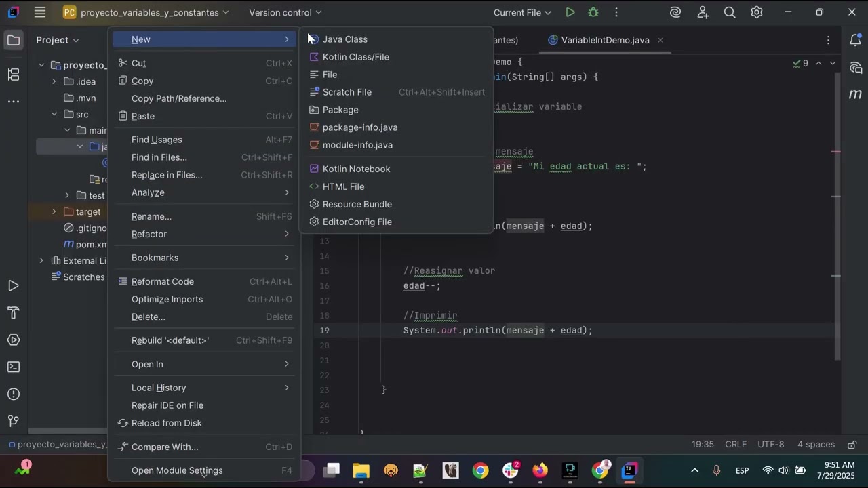Open the Refactor submenu
This screenshot has width=868, height=488.
coord(205,234)
